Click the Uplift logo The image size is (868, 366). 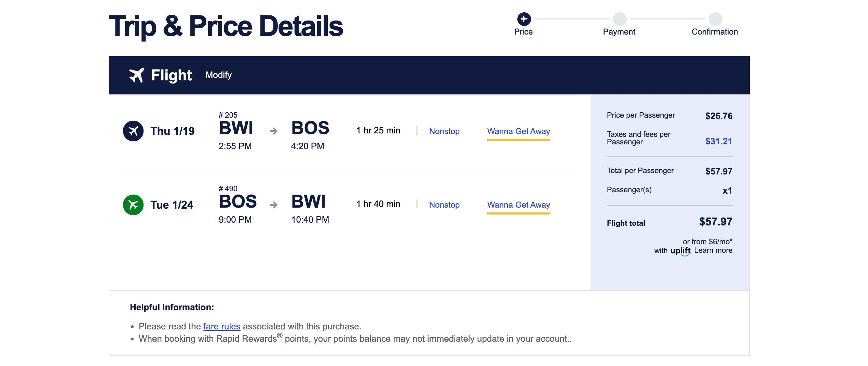tap(680, 251)
